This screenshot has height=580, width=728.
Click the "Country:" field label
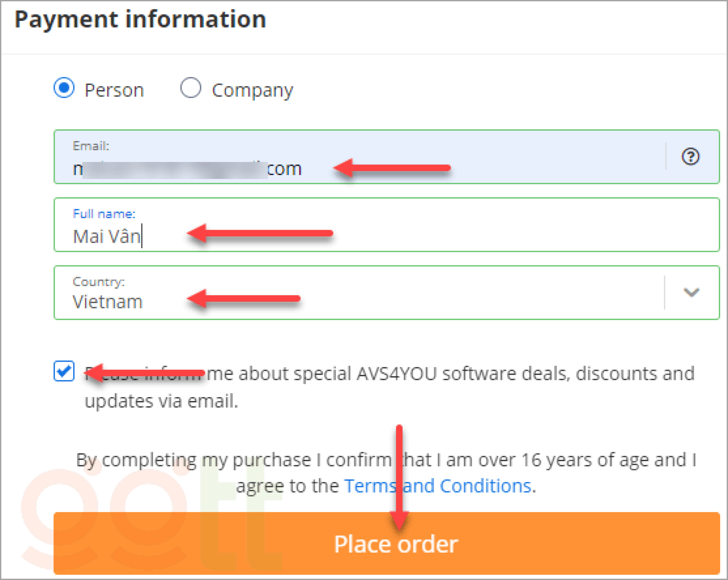click(98, 282)
